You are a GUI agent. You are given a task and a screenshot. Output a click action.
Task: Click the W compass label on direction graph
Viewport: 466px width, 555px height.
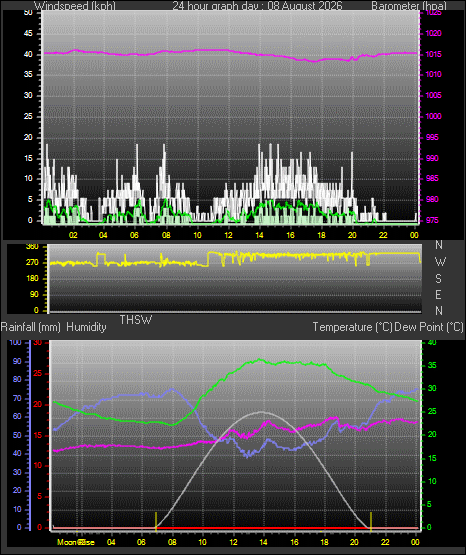[440, 262]
